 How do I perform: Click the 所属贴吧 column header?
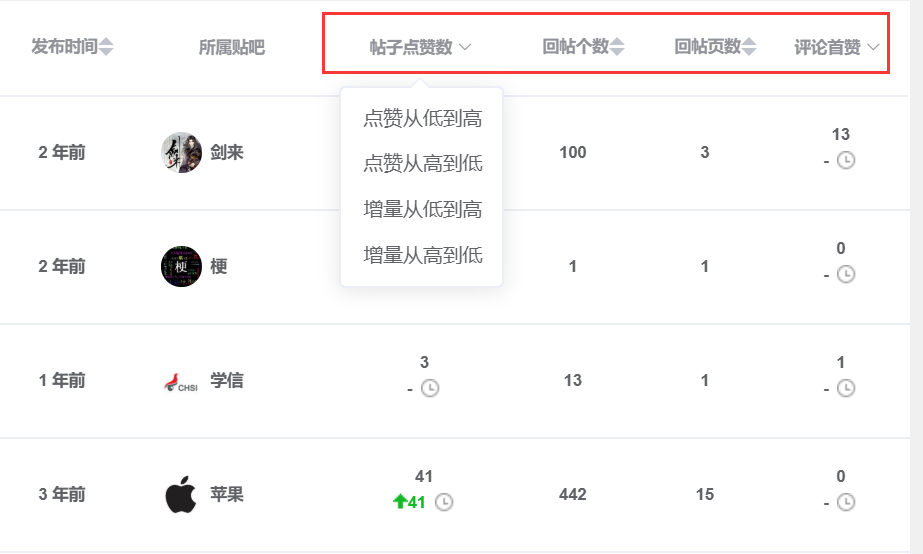[231, 47]
